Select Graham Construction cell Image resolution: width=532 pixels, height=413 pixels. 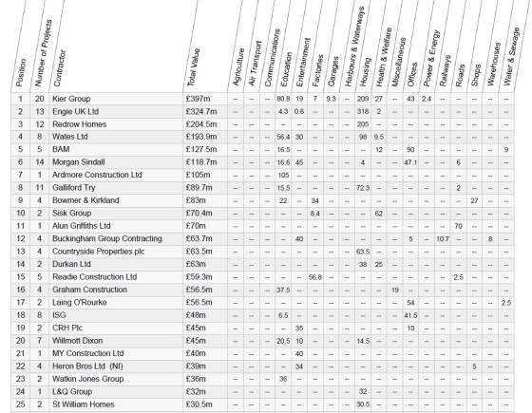tap(89, 290)
